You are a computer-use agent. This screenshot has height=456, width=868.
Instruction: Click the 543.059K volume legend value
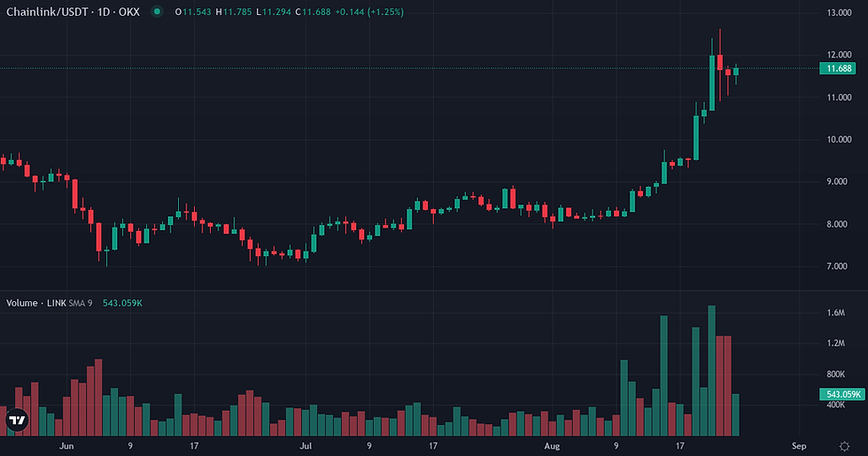pyautogui.click(x=122, y=303)
